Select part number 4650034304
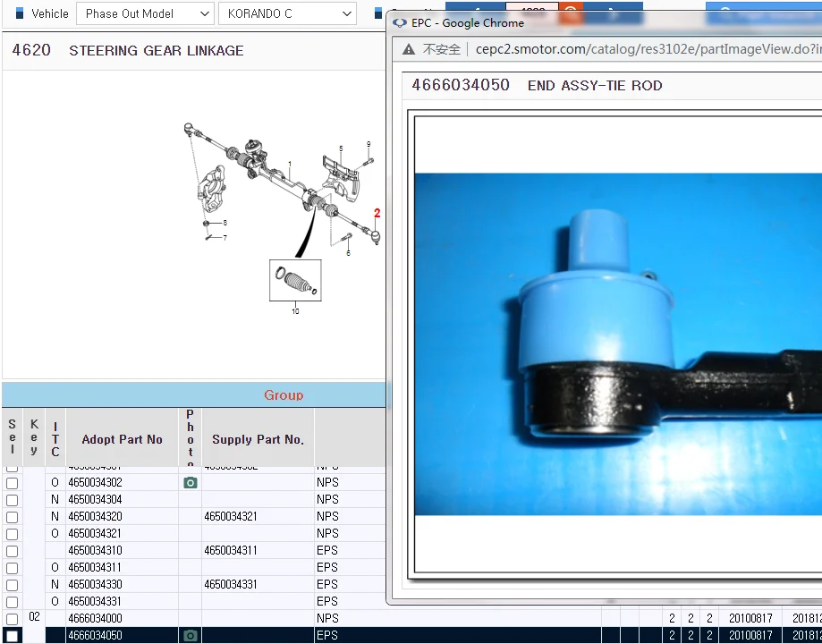This screenshot has width=822, height=644. [95, 499]
